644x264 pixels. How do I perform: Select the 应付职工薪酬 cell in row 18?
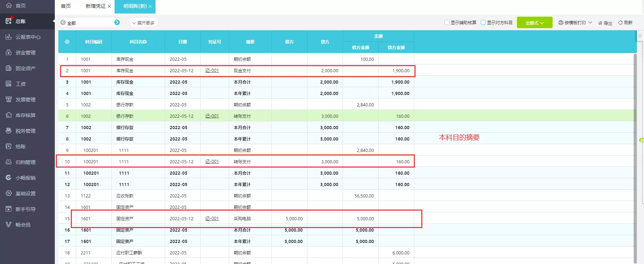tap(138, 253)
